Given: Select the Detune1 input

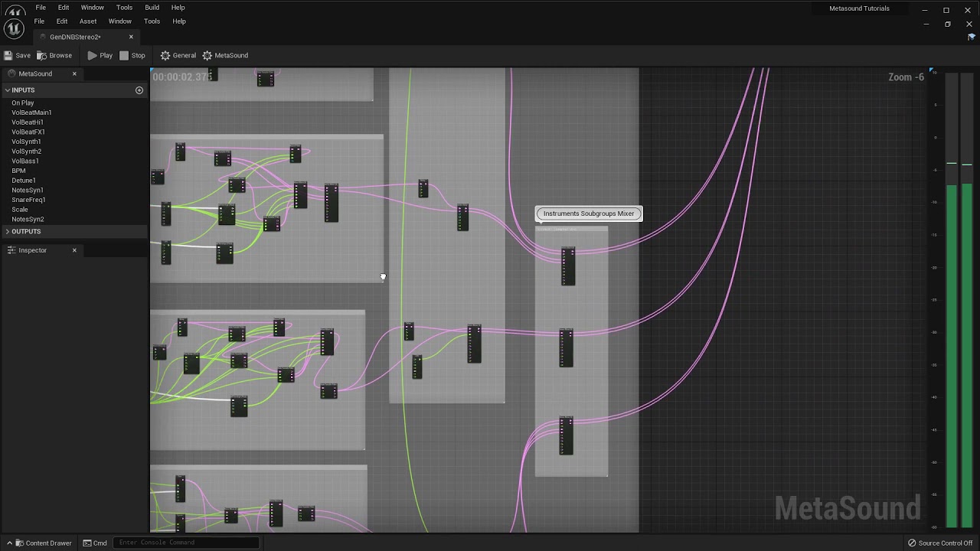Looking at the screenshot, I should point(24,181).
